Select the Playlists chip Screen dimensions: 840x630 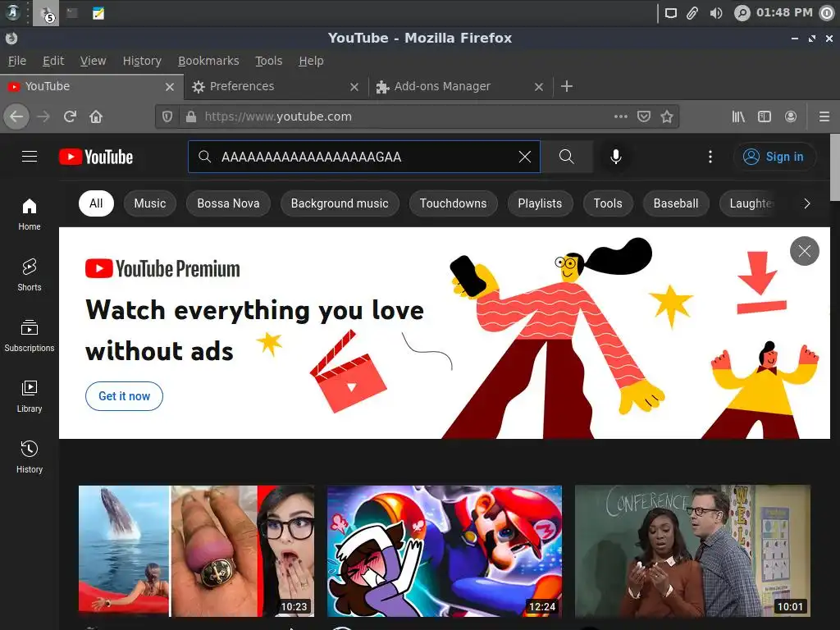tap(540, 203)
